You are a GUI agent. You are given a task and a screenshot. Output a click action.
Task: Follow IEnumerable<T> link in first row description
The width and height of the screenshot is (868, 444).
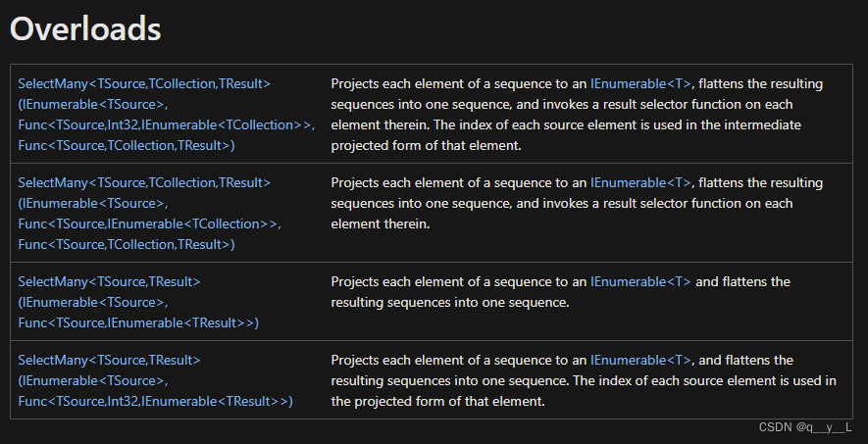(x=640, y=84)
